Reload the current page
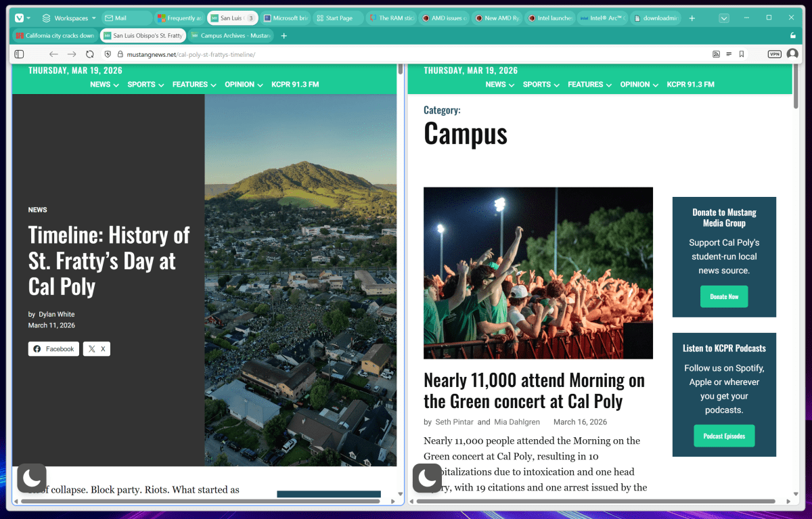 pos(90,54)
